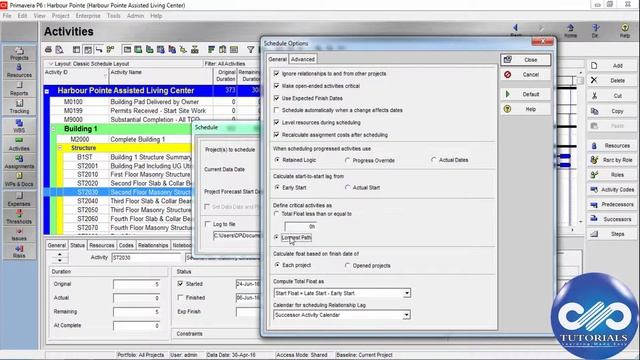Screen dimensions: 640x360
Task: Open Predecessors from right command bar
Action: [612, 204]
